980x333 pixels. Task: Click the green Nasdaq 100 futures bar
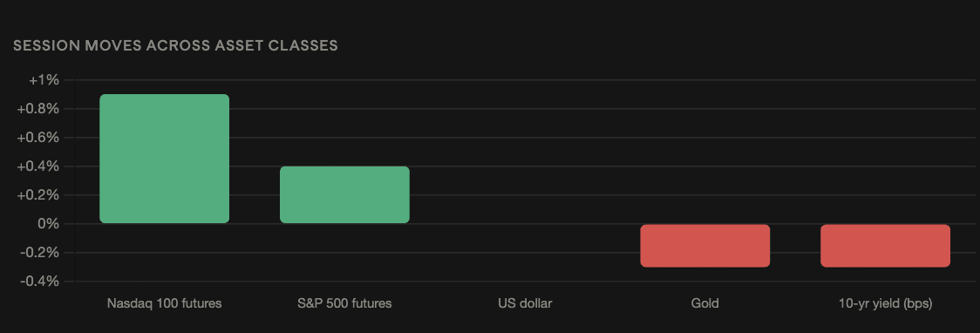pos(165,159)
